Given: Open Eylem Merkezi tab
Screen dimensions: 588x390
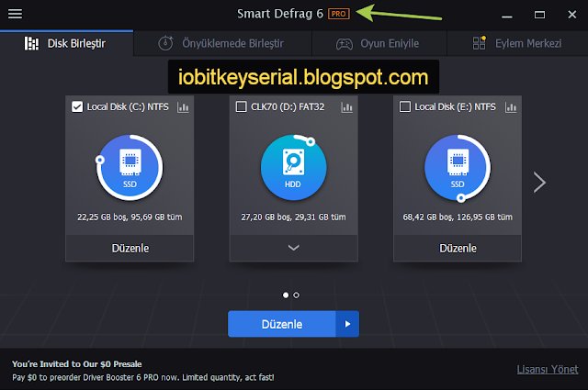Looking at the screenshot, I should [x=517, y=43].
